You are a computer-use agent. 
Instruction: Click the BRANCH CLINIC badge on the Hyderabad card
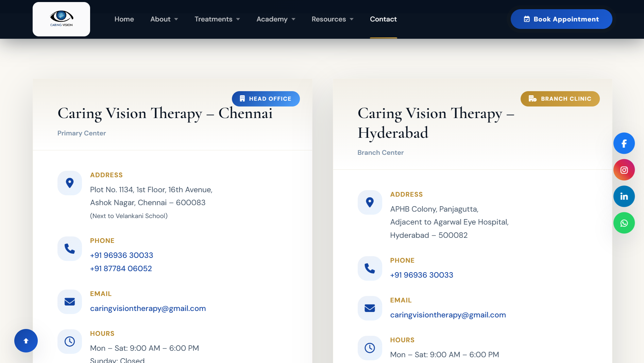coord(560,99)
